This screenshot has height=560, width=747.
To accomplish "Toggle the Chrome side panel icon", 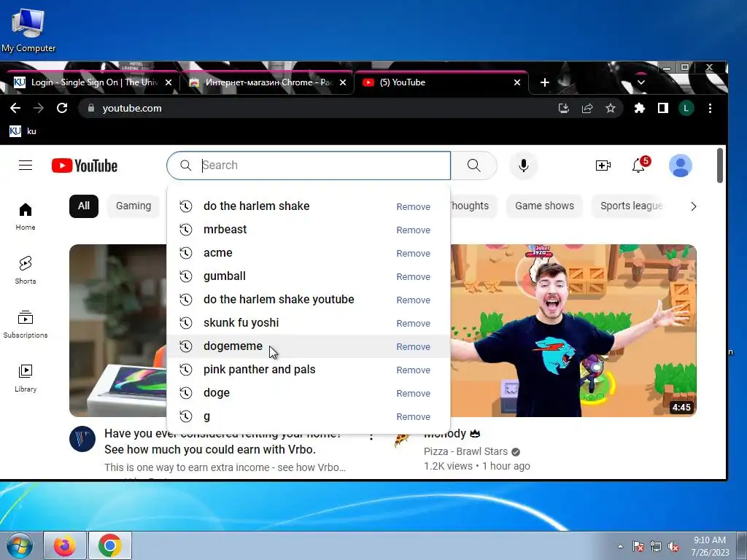I will click(x=662, y=108).
